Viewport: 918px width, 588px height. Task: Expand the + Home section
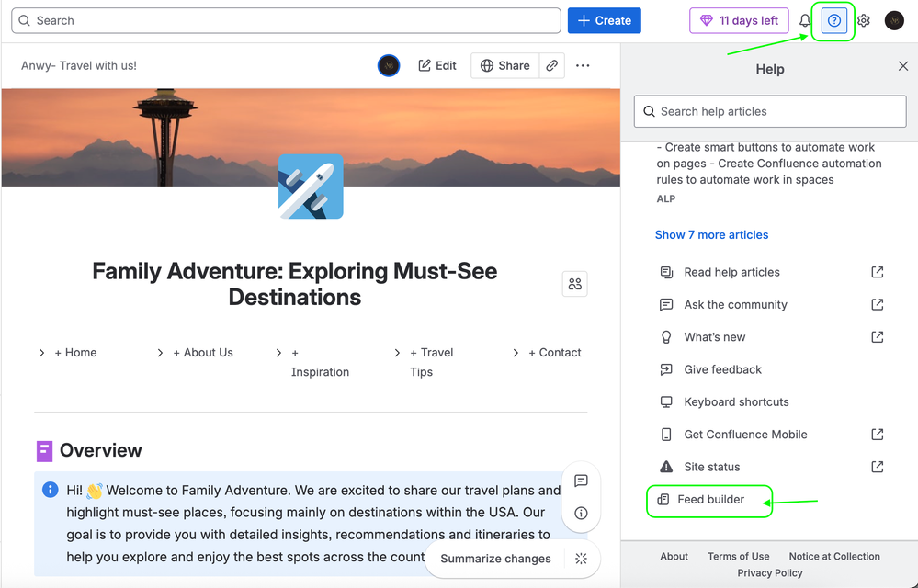pos(41,353)
